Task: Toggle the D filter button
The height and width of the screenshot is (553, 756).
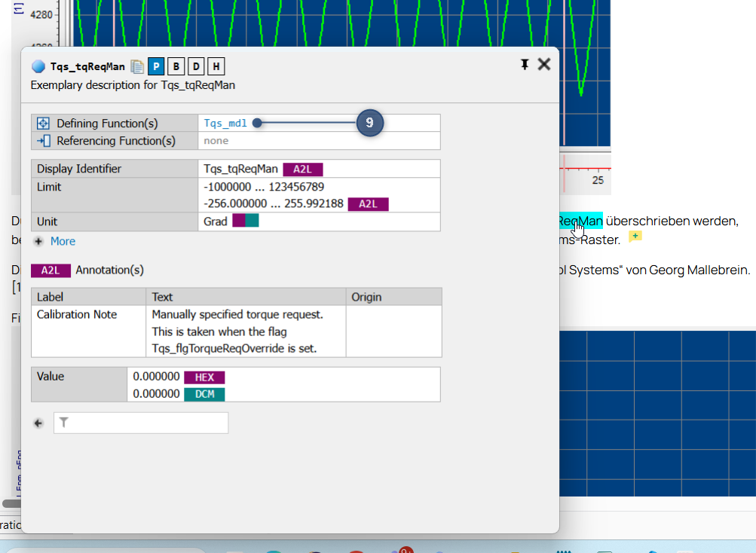Action: [196, 66]
